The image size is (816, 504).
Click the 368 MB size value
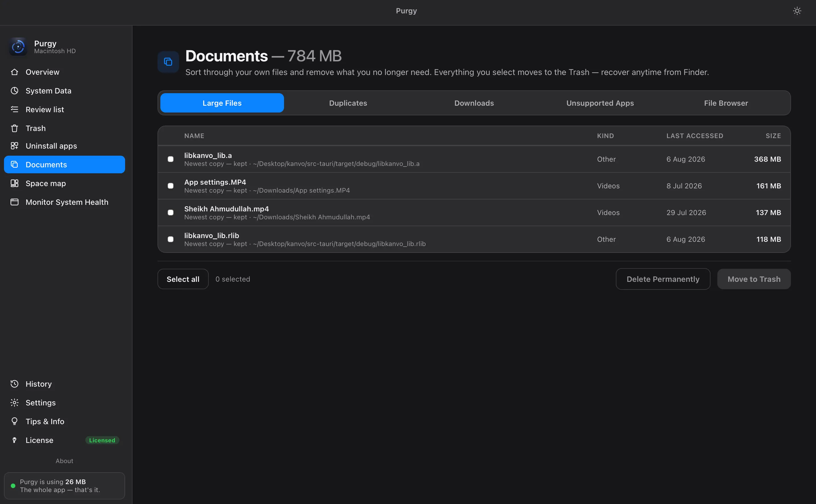(767, 159)
